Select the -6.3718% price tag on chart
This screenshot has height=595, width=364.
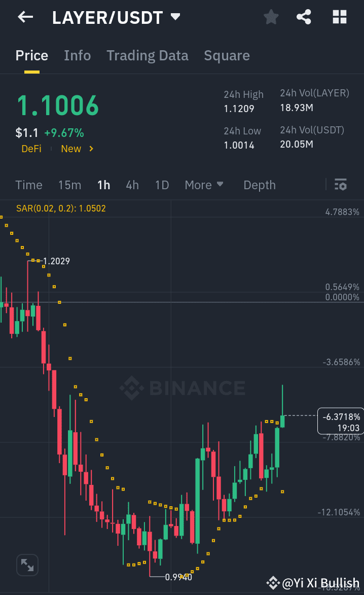pyautogui.click(x=340, y=421)
